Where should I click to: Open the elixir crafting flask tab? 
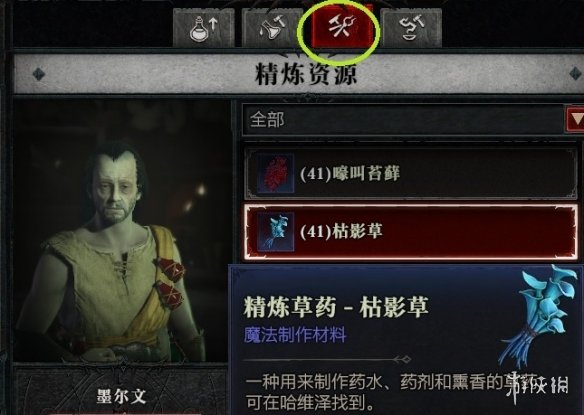(272, 28)
